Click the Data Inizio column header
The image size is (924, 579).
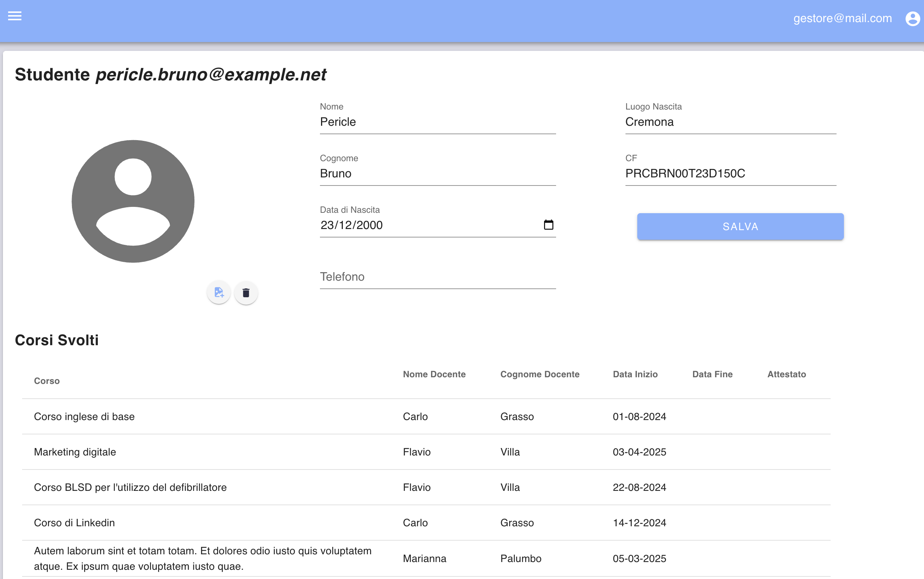pyautogui.click(x=635, y=374)
